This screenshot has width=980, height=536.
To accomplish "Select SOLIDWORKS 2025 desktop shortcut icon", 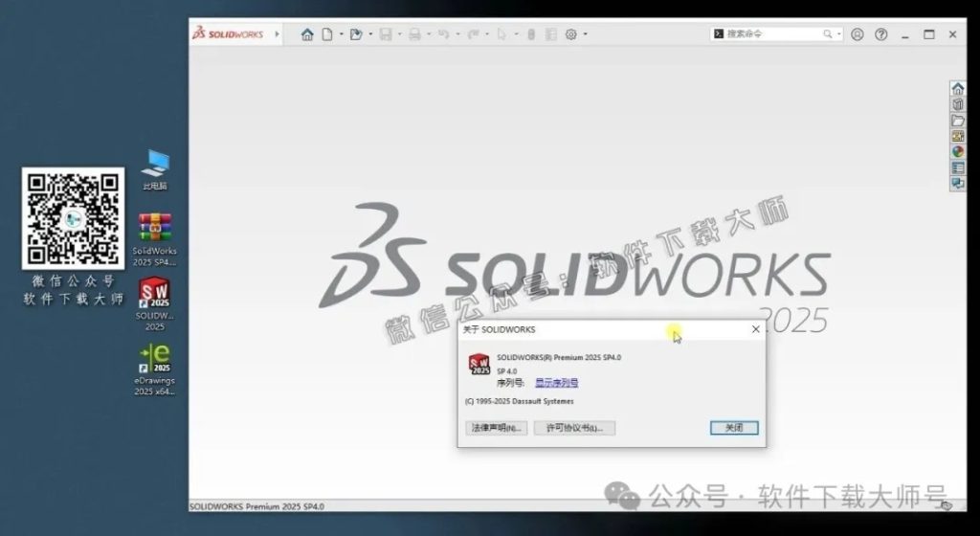I will pos(154,305).
